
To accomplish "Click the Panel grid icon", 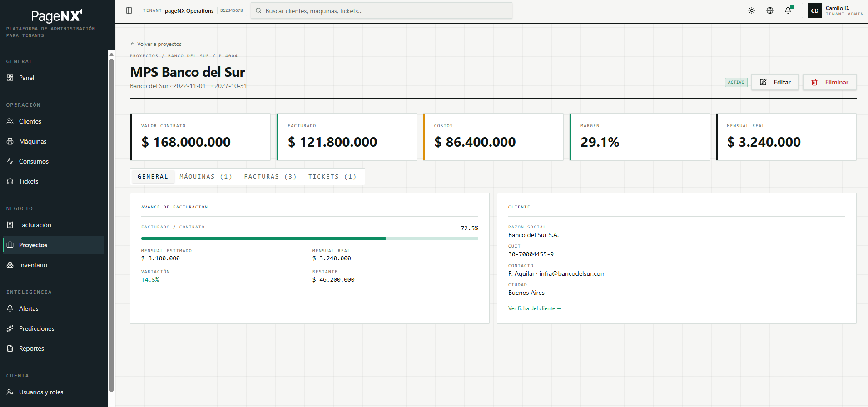I will tap(10, 78).
